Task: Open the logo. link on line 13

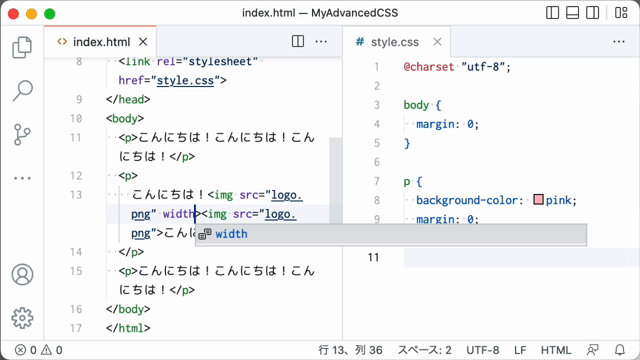Action: tap(287, 195)
